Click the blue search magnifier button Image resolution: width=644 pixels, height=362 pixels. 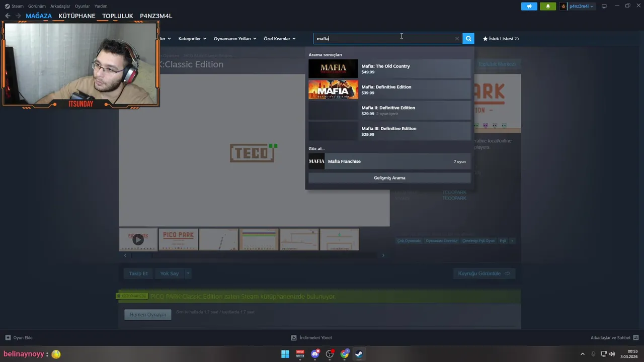click(468, 39)
